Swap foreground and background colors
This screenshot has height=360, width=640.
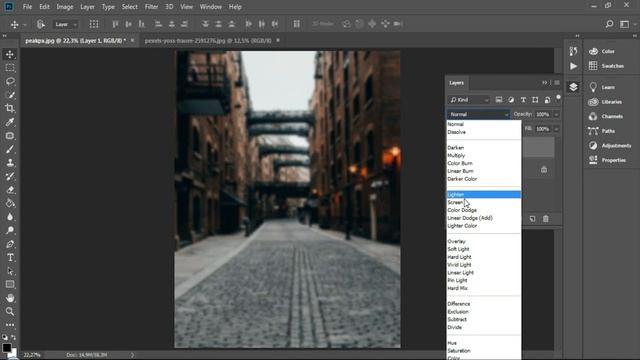[14, 337]
